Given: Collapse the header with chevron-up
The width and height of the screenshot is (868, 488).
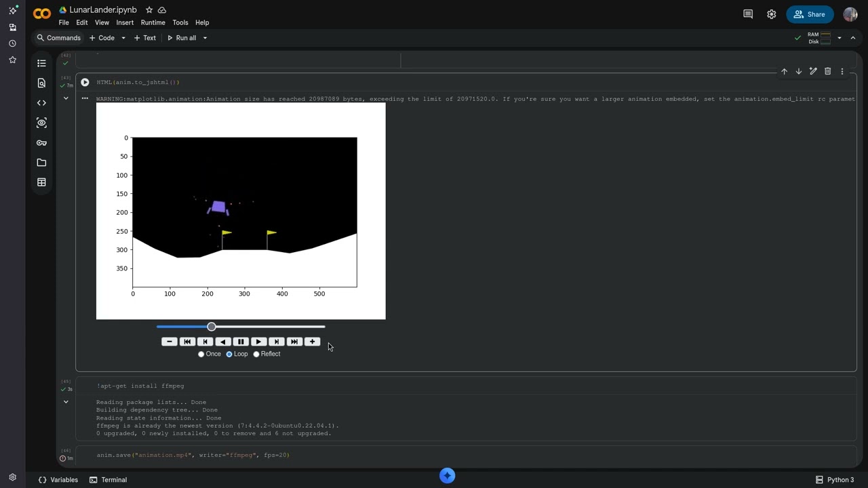Looking at the screenshot, I should 853,38.
